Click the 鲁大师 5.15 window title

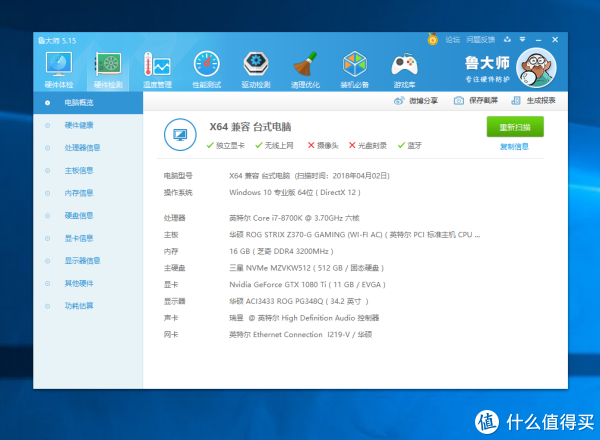coord(57,41)
